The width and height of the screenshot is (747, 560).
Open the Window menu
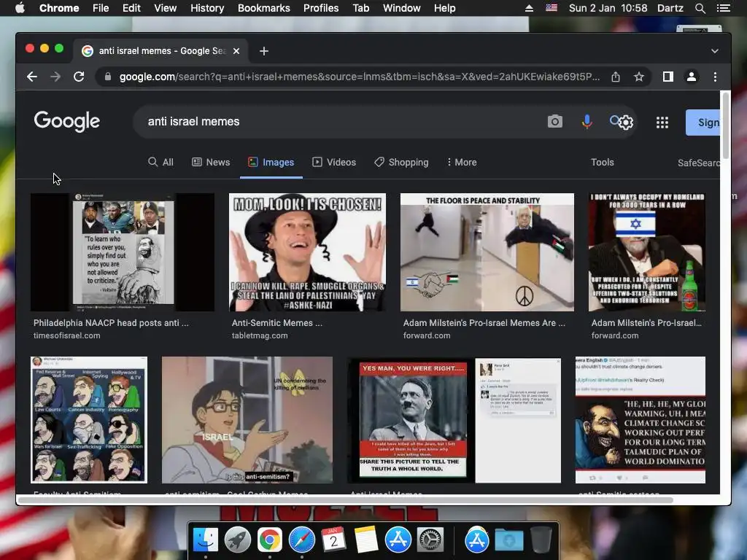[402, 8]
